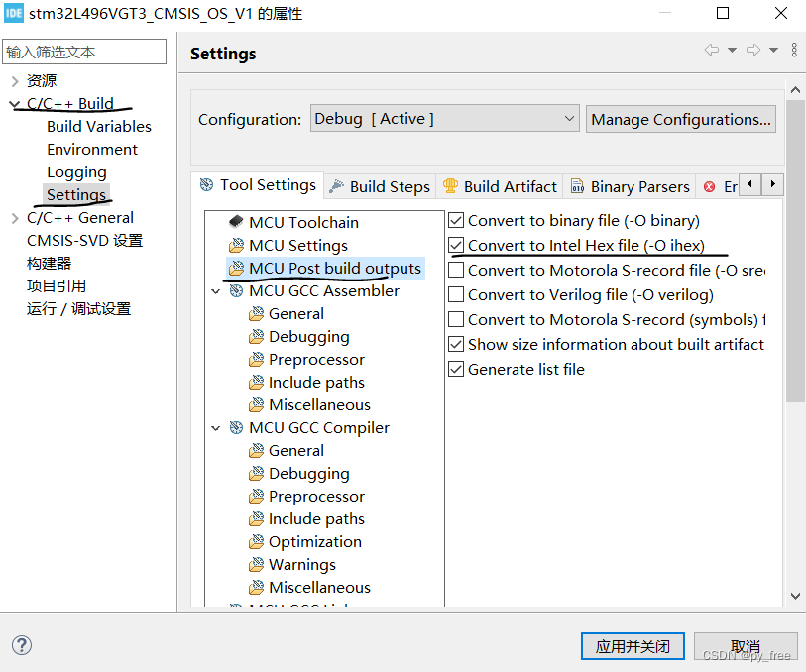The width and height of the screenshot is (806, 672).
Task: Uncheck Convert to binary file (-O binary)
Action: pyautogui.click(x=456, y=220)
